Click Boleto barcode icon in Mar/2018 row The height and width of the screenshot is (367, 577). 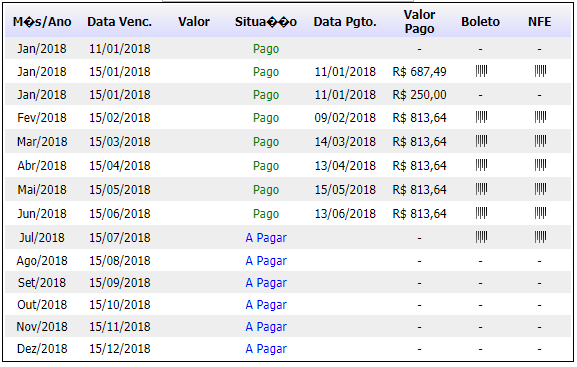coord(481,141)
